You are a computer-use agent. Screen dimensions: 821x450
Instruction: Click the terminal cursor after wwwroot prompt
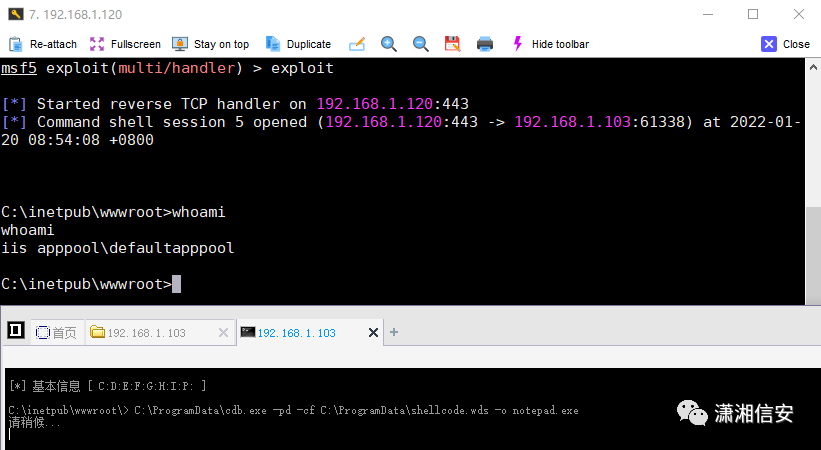[176, 284]
